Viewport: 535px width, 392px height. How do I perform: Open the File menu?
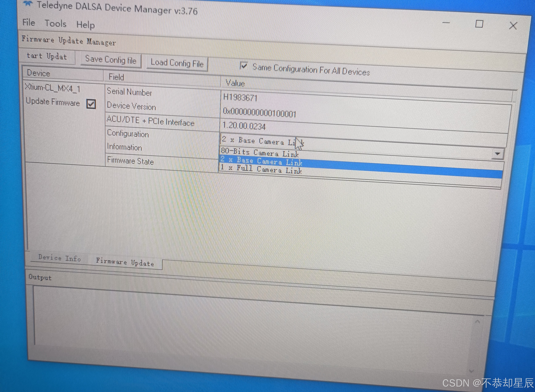coord(29,22)
